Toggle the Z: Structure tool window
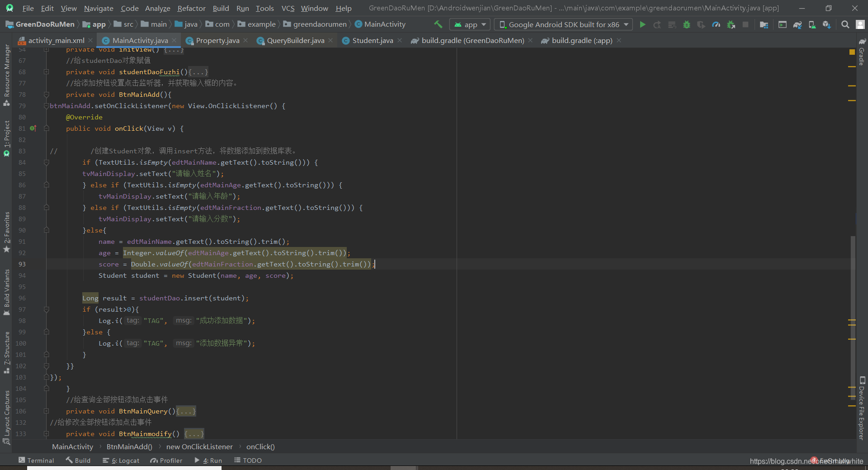Image resolution: width=868 pixels, height=470 pixels. tap(6, 352)
